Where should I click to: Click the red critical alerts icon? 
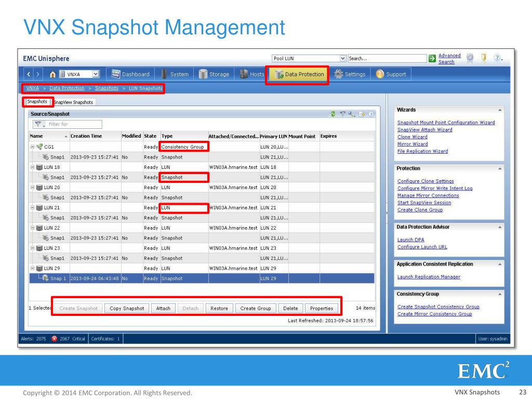click(x=54, y=339)
